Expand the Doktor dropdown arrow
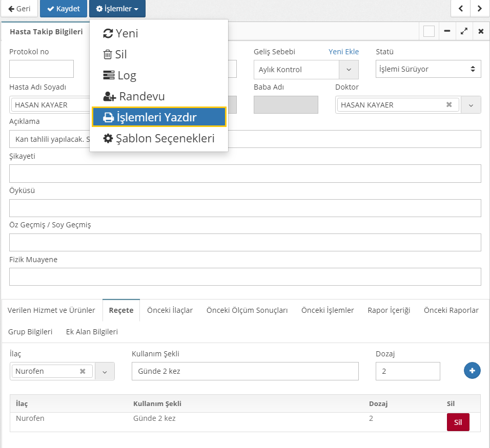 click(471, 105)
